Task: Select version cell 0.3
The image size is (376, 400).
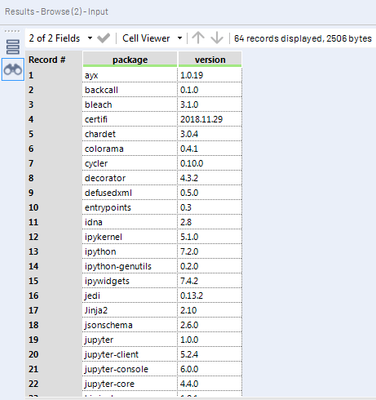Action: [x=210, y=207]
